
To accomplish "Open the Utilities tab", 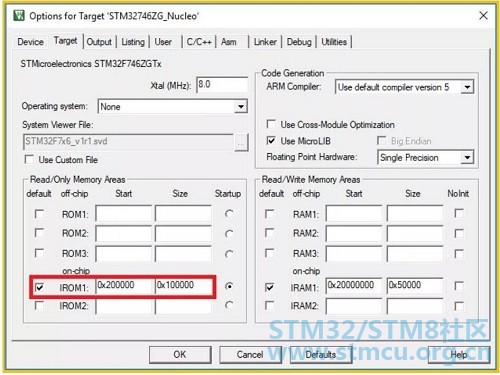I will [334, 42].
